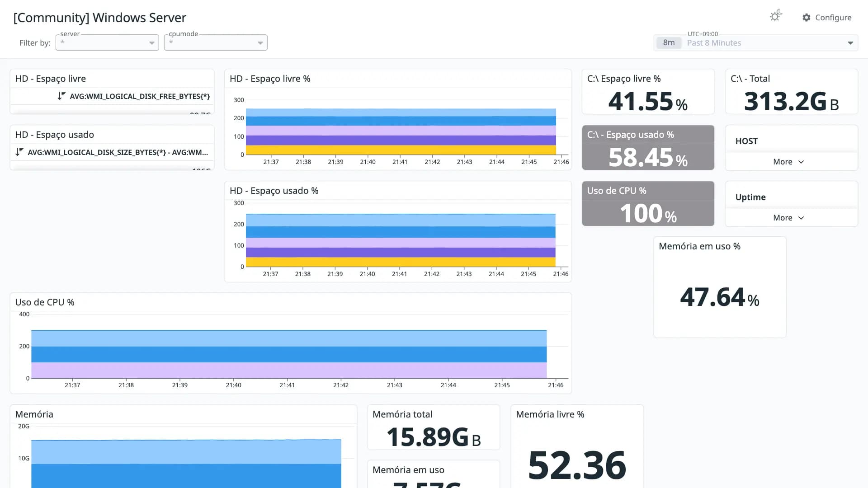This screenshot has width=868, height=488.
Task: Click the 8m time badge
Action: tap(669, 42)
